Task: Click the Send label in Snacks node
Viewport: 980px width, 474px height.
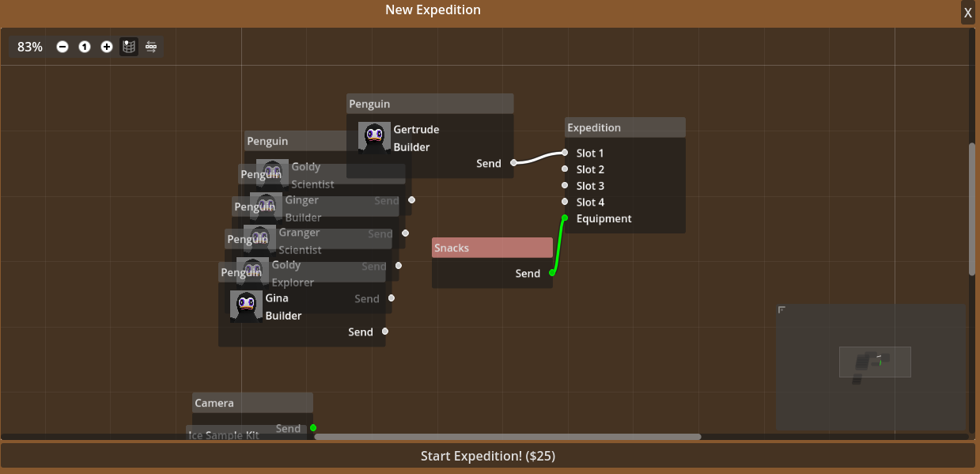Action: [x=528, y=273]
